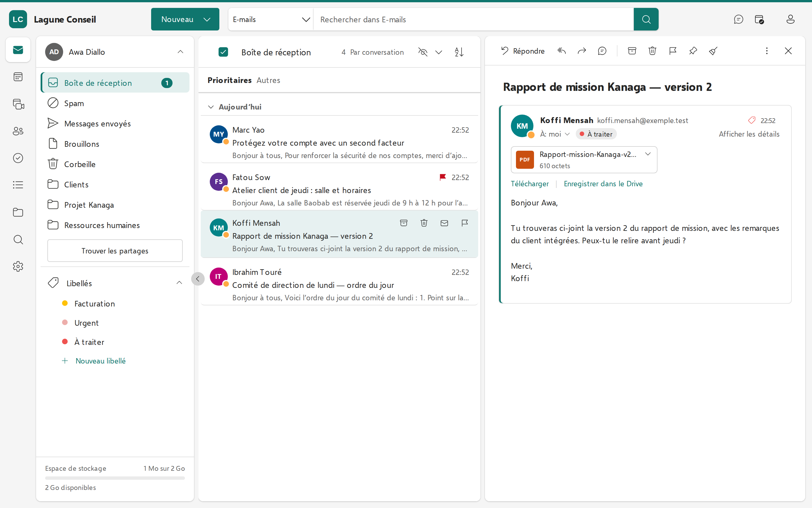Viewport: 812px width, 508px height.
Task: Toggle the unread-only eye filter icon
Action: [423, 52]
